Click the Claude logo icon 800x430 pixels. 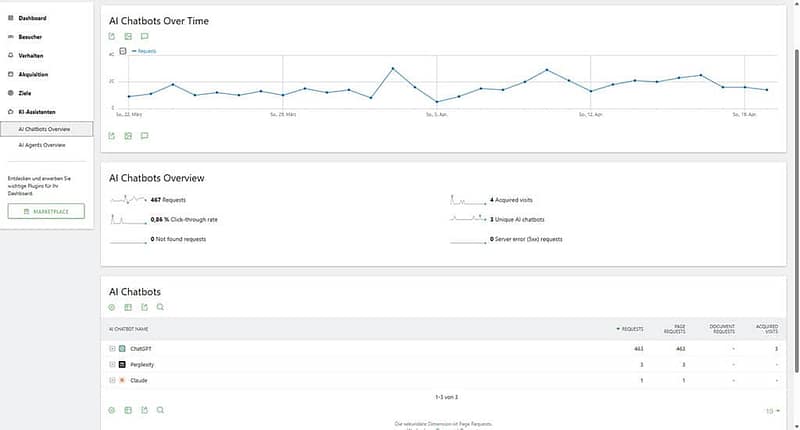point(122,381)
